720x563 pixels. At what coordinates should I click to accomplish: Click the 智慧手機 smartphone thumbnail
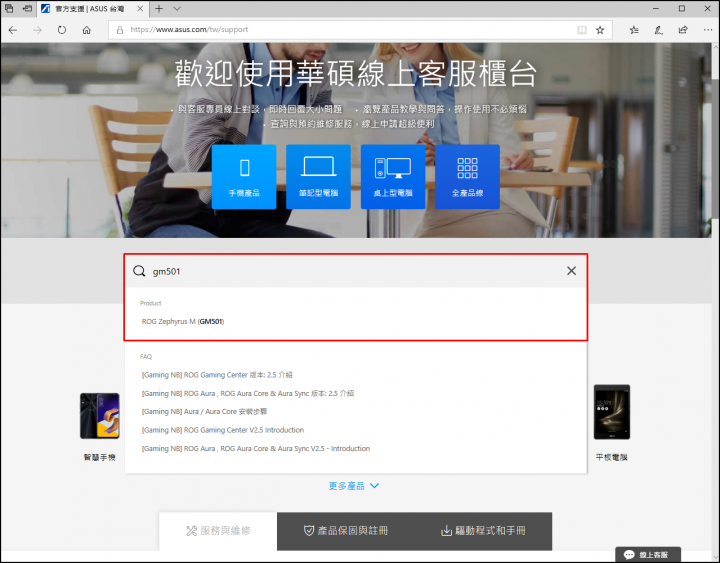point(100,416)
